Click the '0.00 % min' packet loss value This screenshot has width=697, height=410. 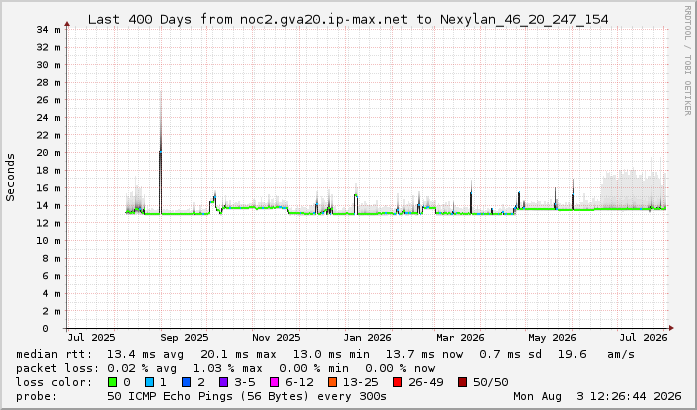pyautogui.click(x=314, y=368)
